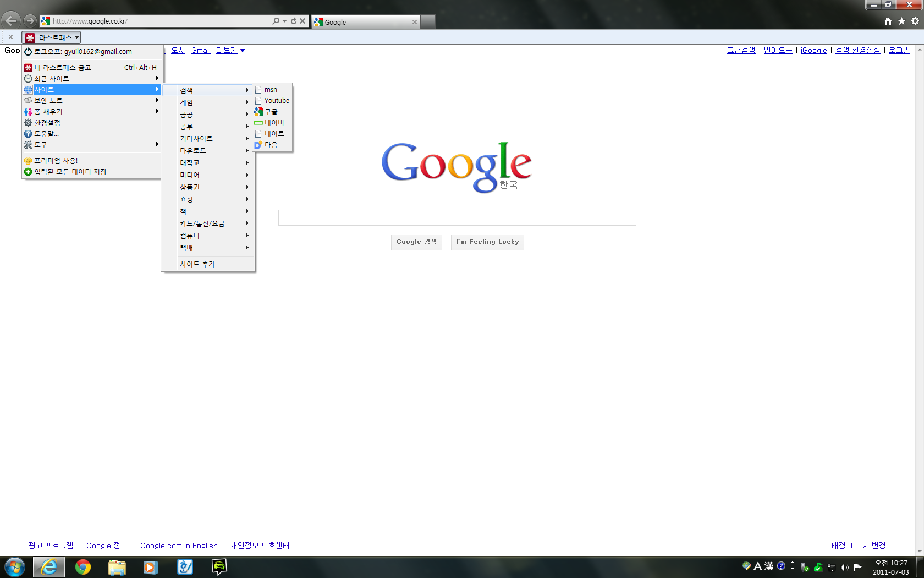Open the 언어도구 link
This screenshot has width=924, height=578.
point(778,50)
